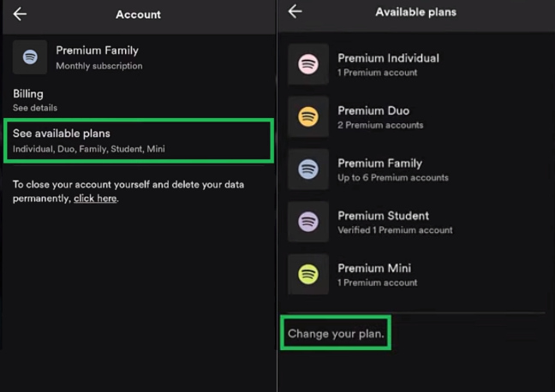Select the Premium Mini plan title
555x392 pixels.
[x=374, y=268]
